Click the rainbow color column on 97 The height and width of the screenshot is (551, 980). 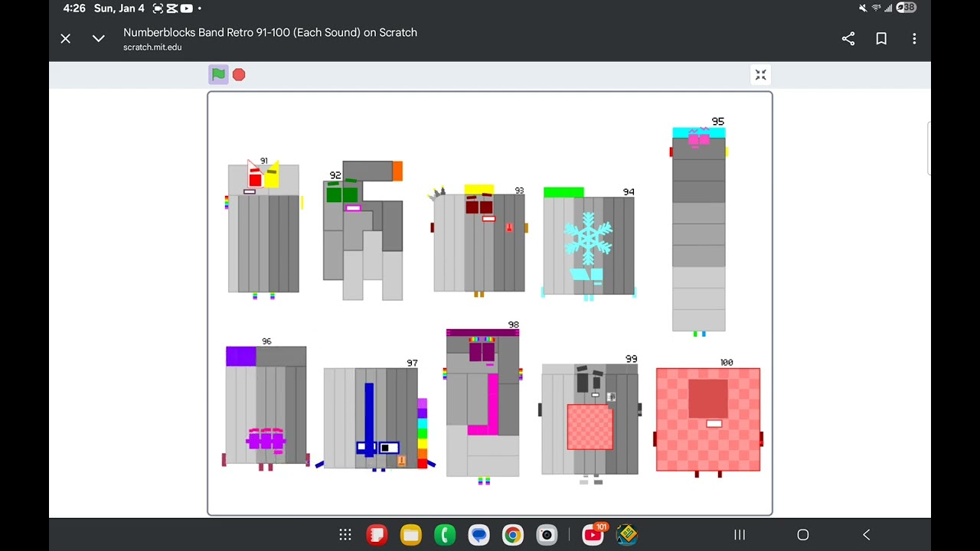point(422,433)
